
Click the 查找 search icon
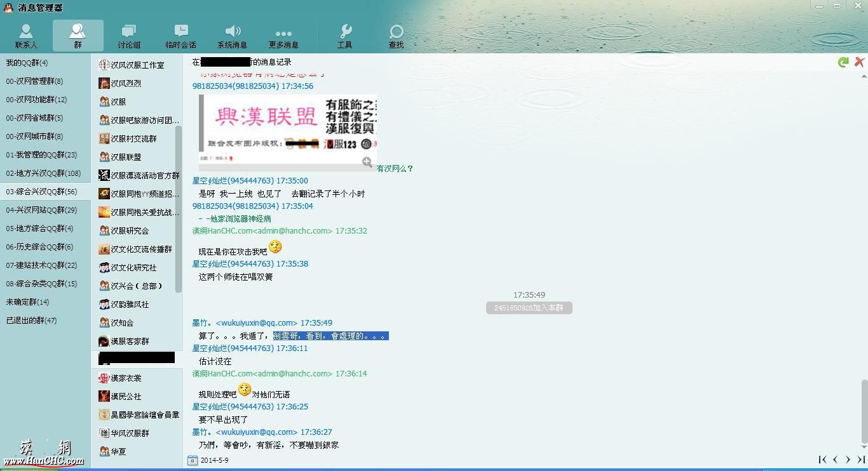click(396, 36)
